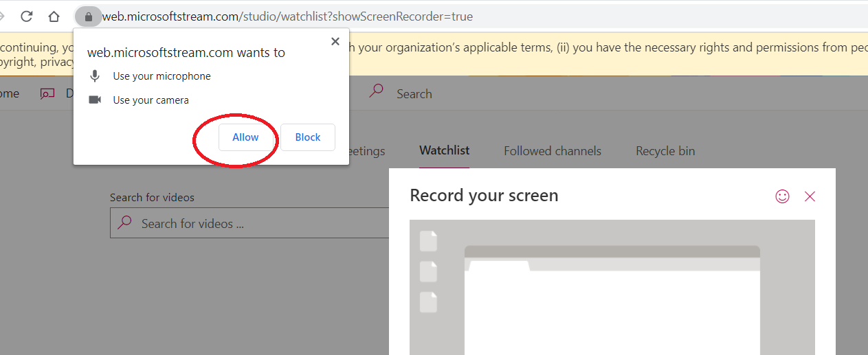Close the permission popup with the X

coord(335,41)
